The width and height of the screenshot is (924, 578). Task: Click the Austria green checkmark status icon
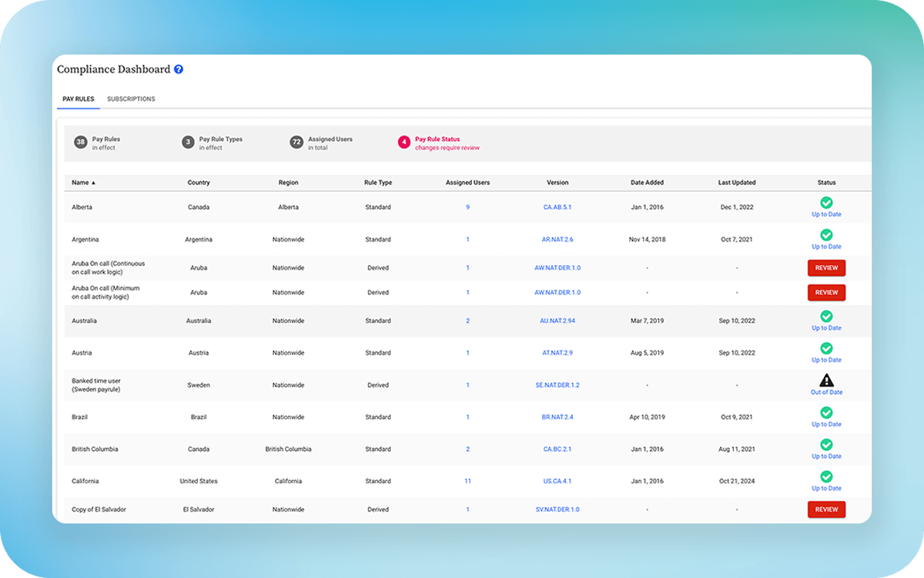826,348
